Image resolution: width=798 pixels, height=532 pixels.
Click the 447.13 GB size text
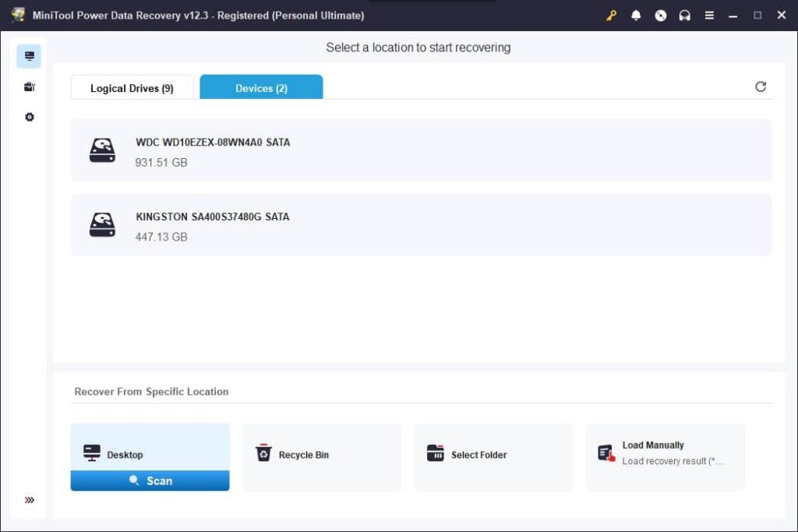(161, 237)
